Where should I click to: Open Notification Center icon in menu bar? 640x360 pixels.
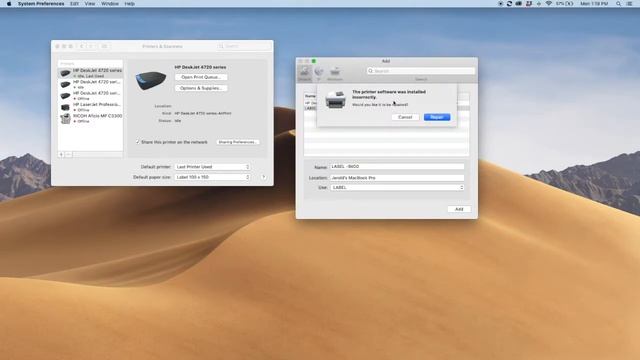click(629, 4)
